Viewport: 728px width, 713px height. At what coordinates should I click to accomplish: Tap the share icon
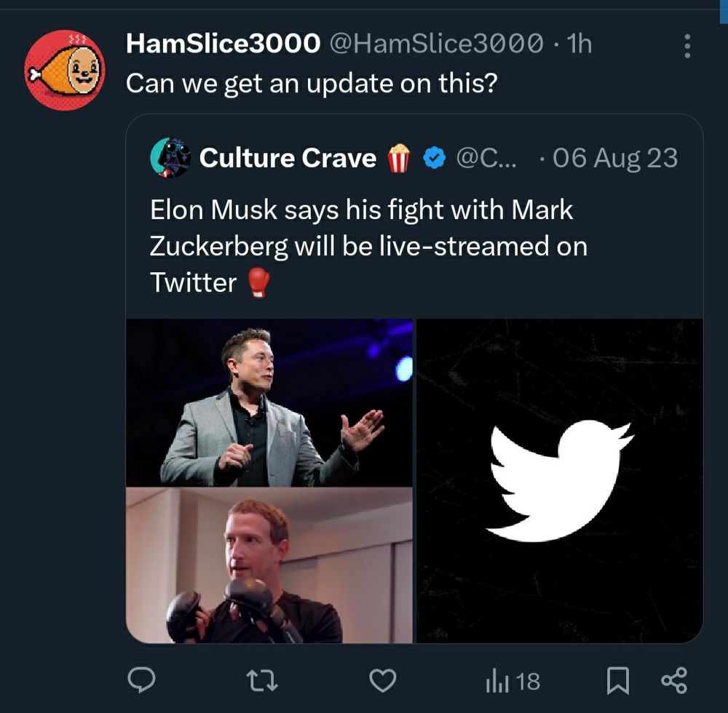coord(673,680)
